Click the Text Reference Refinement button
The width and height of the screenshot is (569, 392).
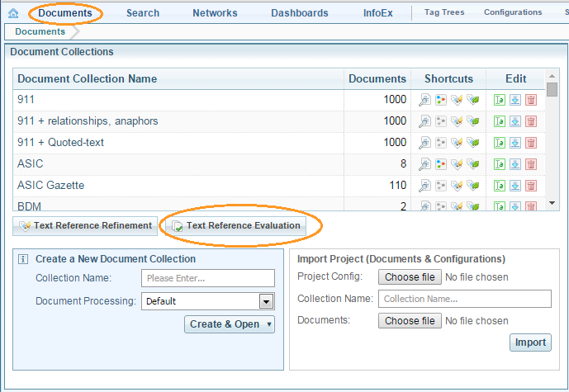pyautogui.click(x=85, y=225)
